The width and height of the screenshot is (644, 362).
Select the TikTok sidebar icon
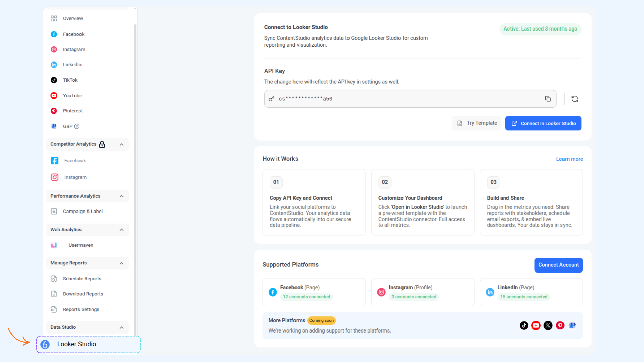pyautogui.click(x=54, y=80)
